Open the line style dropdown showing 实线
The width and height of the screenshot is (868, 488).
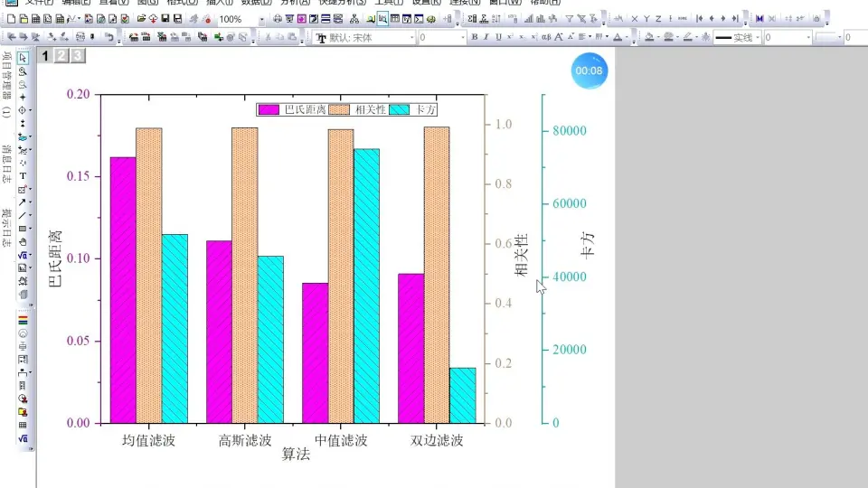click(758, 38)
